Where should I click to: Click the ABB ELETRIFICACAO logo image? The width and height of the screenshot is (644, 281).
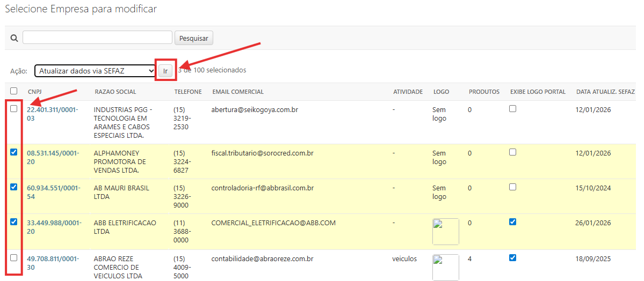click(445, 232)
